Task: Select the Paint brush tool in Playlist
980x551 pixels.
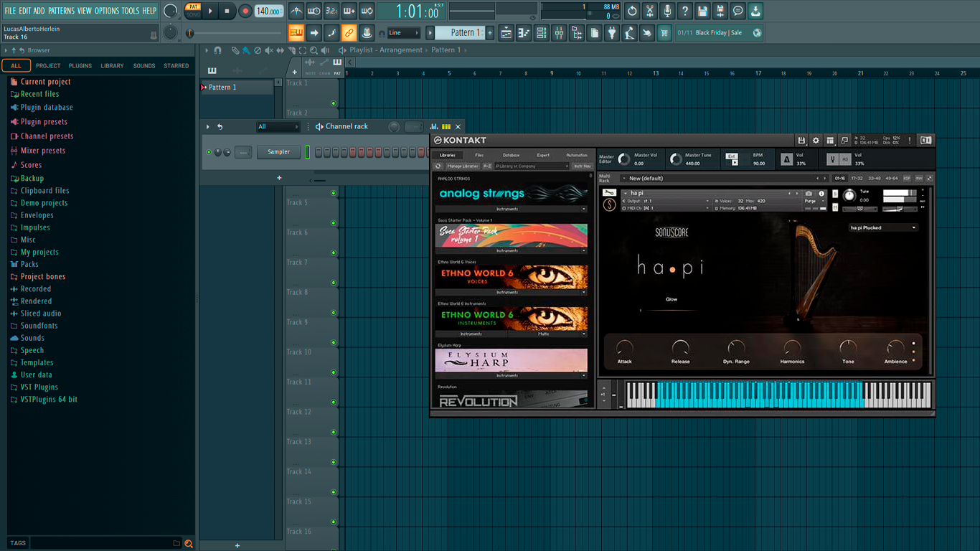Action: pos(246,50)
